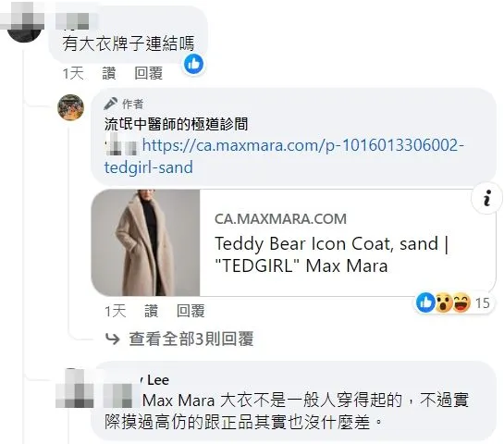
Task: View reaction count 15 details
Action: click(x=482, y=302)
